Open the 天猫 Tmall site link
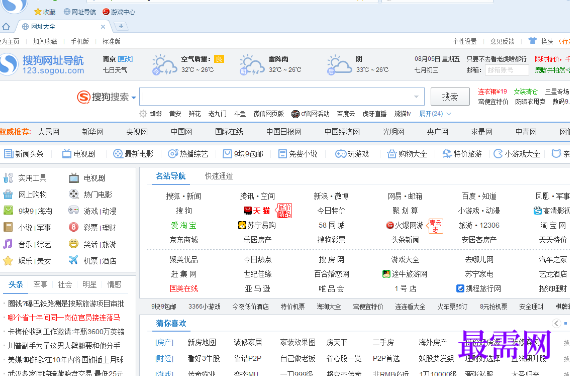The height and width of the screenshot is (376, 570). 257,211
